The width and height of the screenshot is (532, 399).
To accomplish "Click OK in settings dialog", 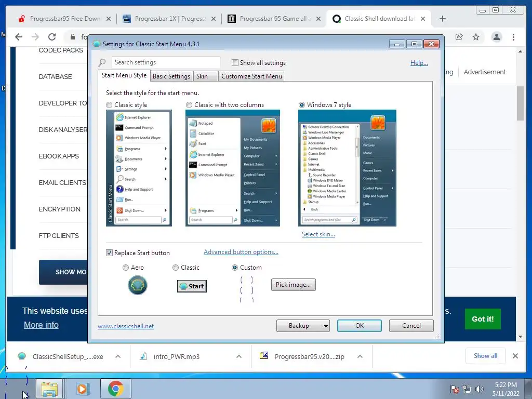I will click(x=360, y=326).
